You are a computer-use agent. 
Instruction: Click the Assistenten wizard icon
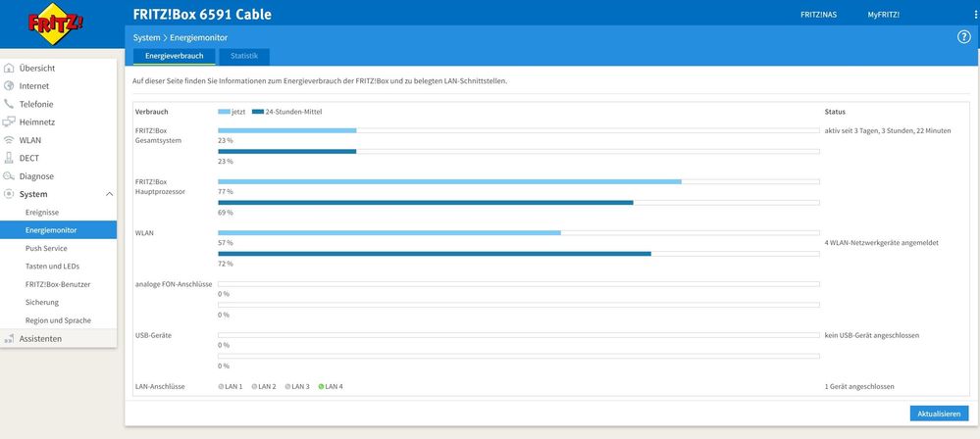(x=9, y=338)
